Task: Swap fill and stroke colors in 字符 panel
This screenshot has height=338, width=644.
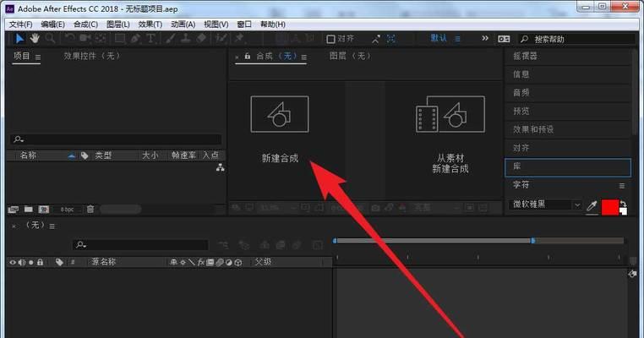Action: [623, 204]
